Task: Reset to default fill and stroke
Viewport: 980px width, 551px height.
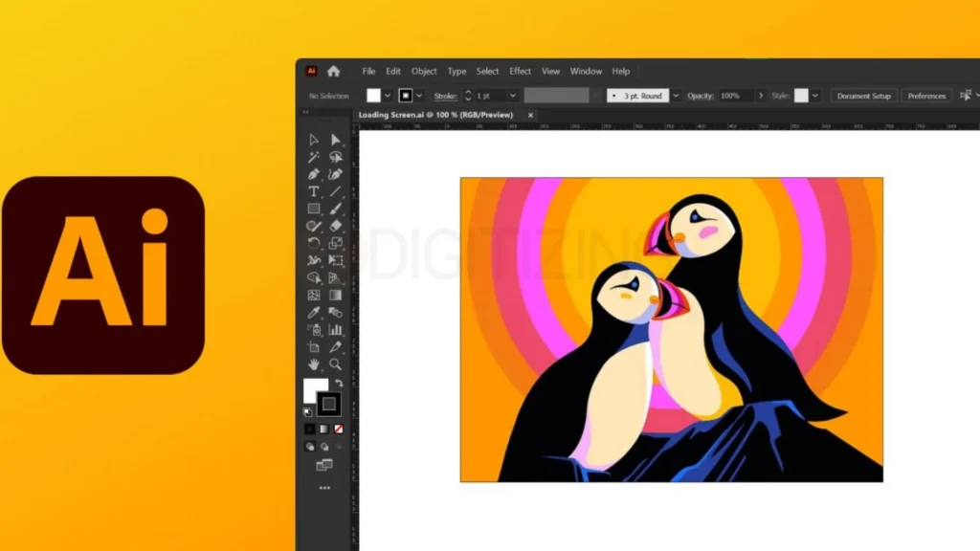Action: pyautogui.click(x=307, y=412)
